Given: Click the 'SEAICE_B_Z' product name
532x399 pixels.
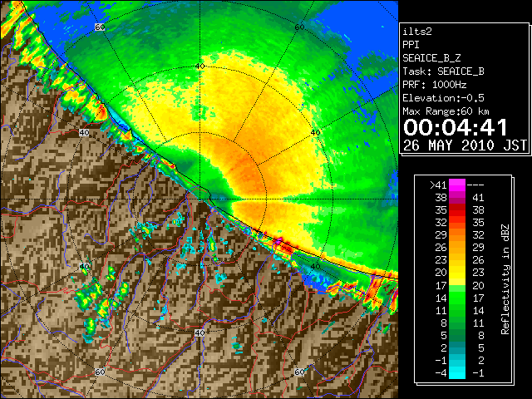Looking at the screenshot, I should pos(431,58).
